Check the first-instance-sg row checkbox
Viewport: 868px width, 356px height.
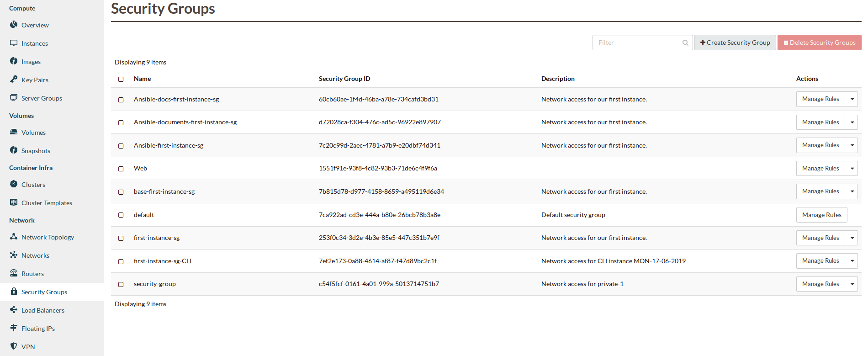pos(121,238)
